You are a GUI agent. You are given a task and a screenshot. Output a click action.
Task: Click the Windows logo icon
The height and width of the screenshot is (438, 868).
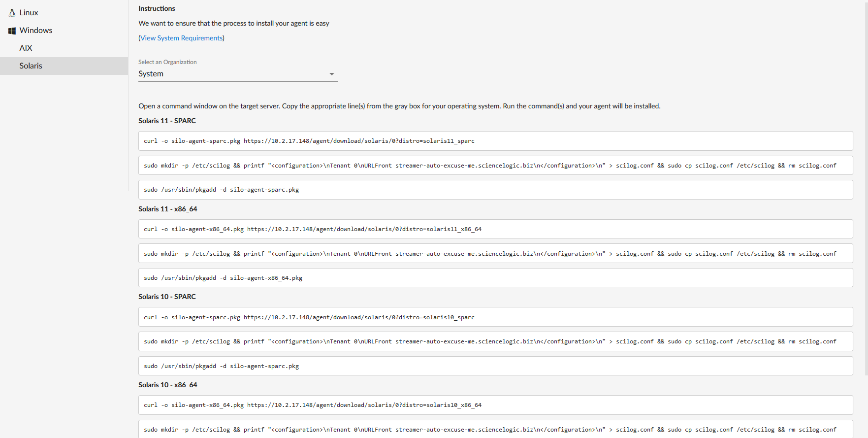[12, 31]
